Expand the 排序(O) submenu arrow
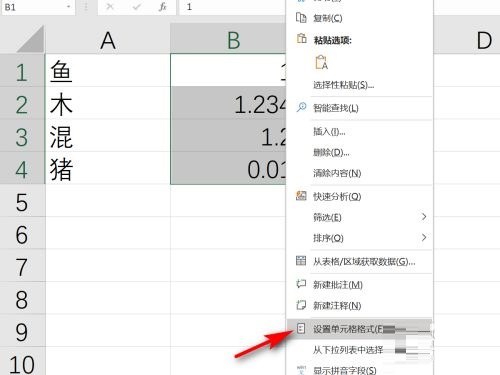 coord(424,237)
